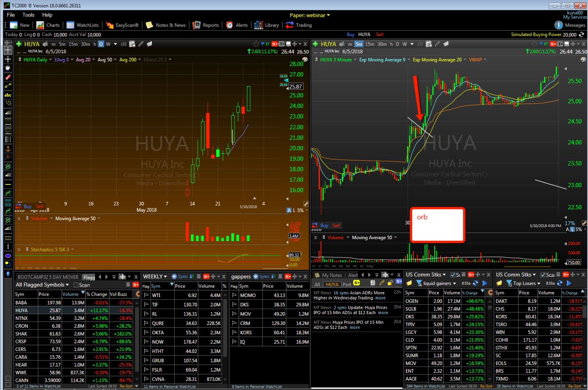This screenshot has height=390, width=588.
Task: Click the 89.32 stochastics value marker
Action: coord(294,255)
